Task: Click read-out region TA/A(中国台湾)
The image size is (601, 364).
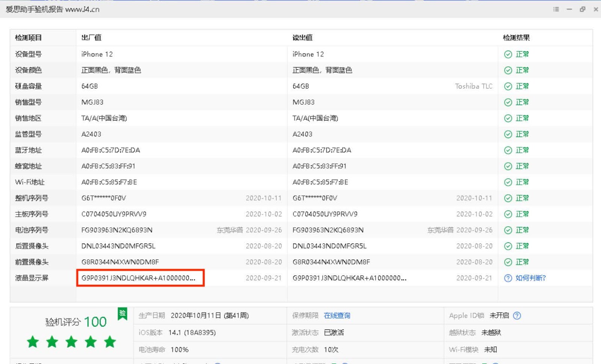Action: click(x=315, y=118)
